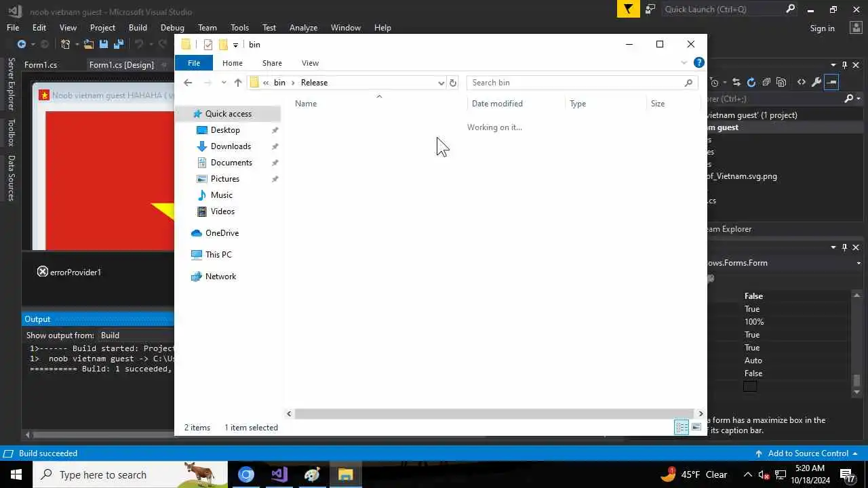This screenshot has width=868, height=488.
Task: Expand the address bar history dropdown
Action: pos(441,83)
